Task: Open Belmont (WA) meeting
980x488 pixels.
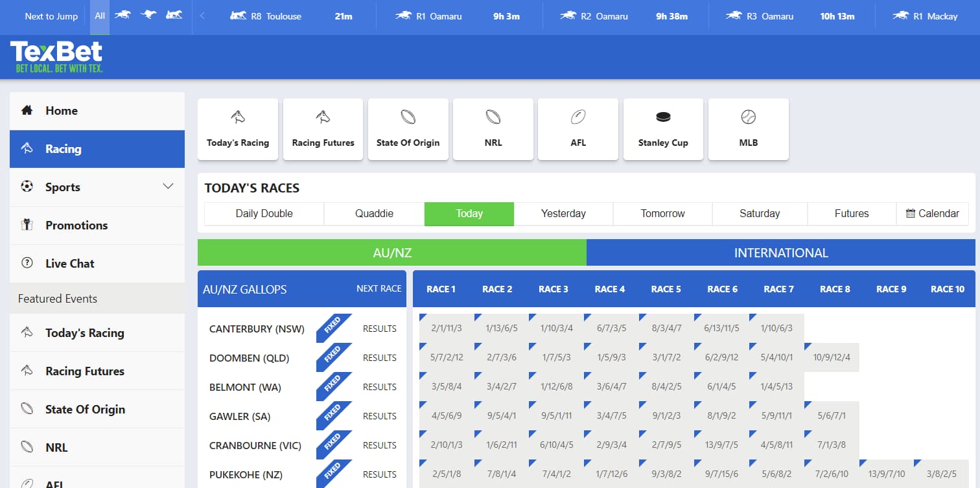Action: [x=245, y=387]
